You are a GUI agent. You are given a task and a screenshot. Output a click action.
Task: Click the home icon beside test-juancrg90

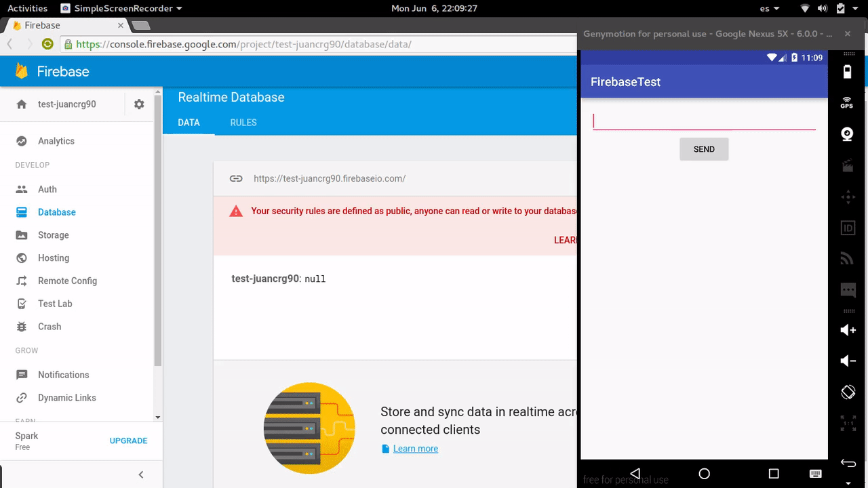click(x=22, y=104)
